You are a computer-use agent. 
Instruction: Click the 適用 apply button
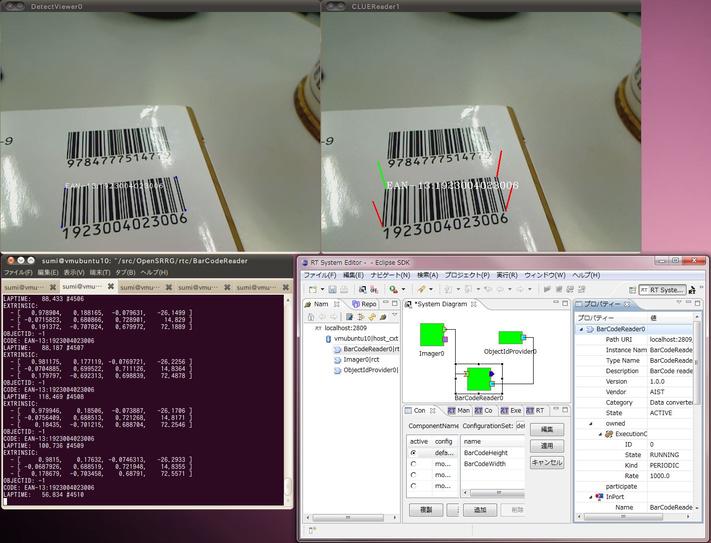pos(547,446)
